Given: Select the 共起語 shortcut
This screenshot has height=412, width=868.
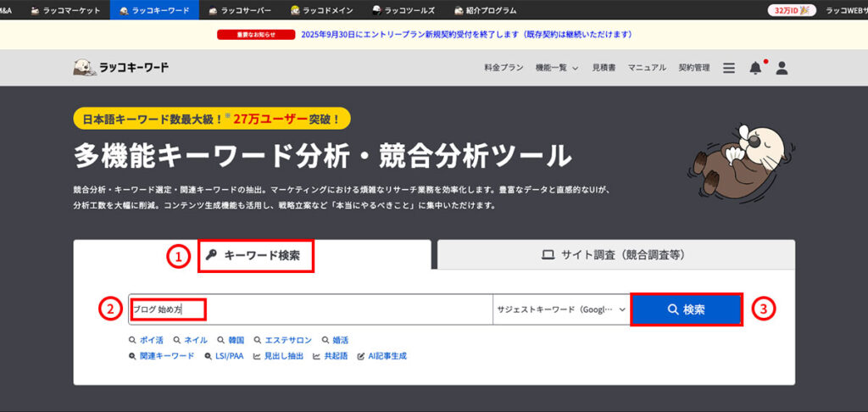Looking at the screenshot, I should [x=331, y=356].
